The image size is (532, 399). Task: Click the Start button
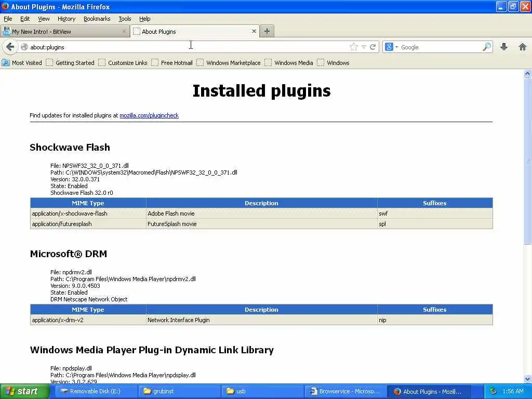[x=24, y=391]
